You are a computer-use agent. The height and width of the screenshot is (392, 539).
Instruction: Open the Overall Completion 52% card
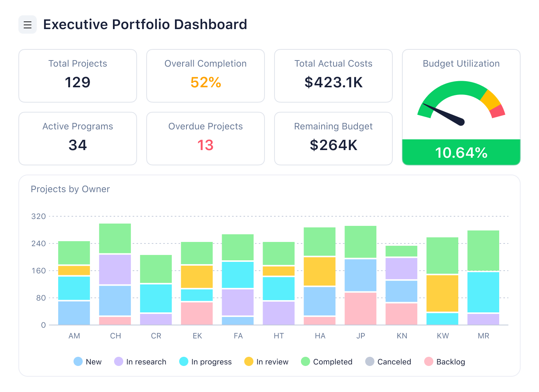tap(206, 76)
